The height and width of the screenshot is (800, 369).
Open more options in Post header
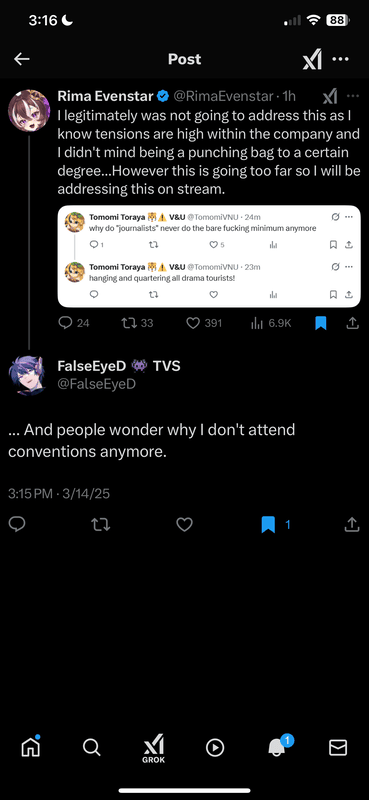(x=341, y=59)
